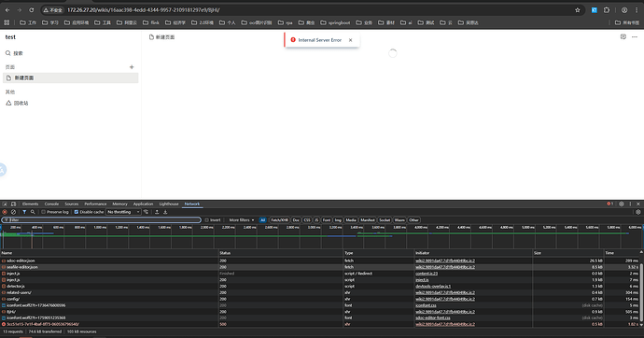The image size is (644, 338).
Task: Click the wiki search icon
Action: (7, 53)
